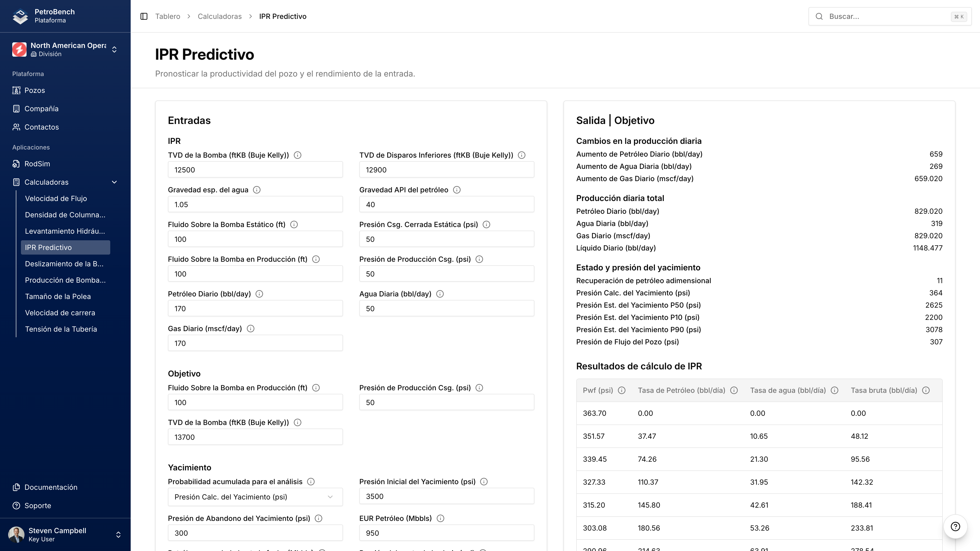Toggle the sidebar panel icon
Screen dimensions: 980x551
144,16
